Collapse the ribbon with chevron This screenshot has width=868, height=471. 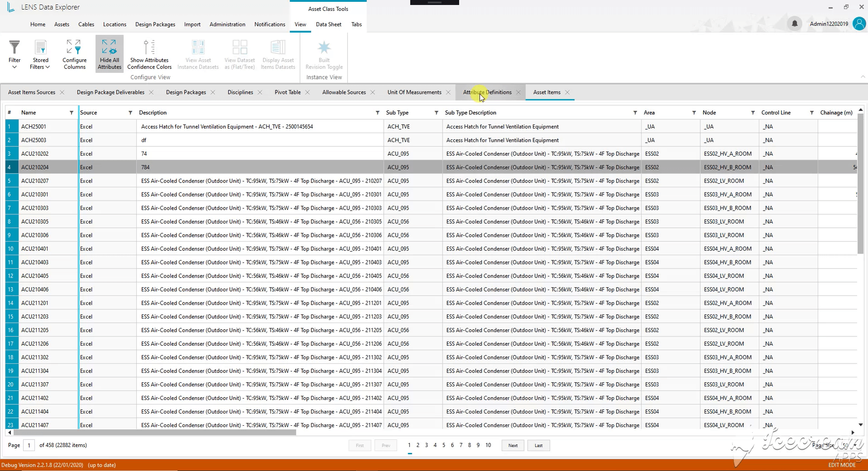pyautogui.click(x=863, y=77)
